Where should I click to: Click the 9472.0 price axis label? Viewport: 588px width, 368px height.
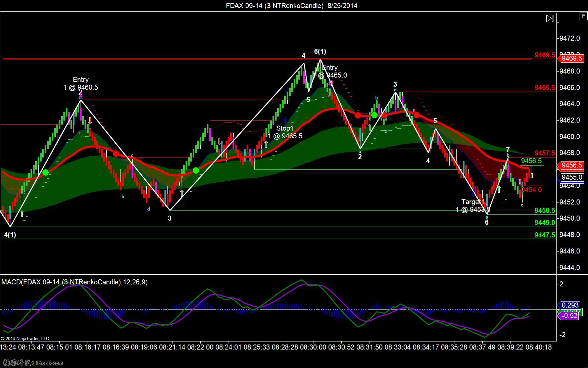click(x=570, y=38)
